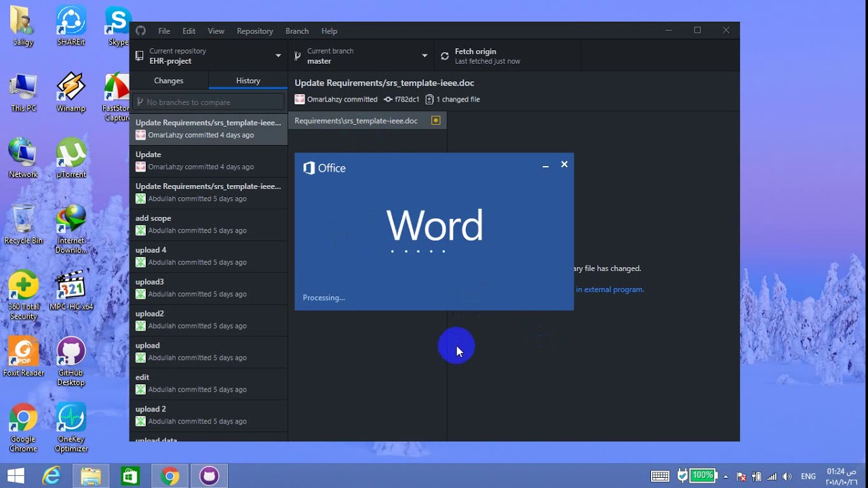Open Recycle Bin on desktop
The width and height of the screenshot is (868, 488).
pyautogui.click(x=23, y=225)
